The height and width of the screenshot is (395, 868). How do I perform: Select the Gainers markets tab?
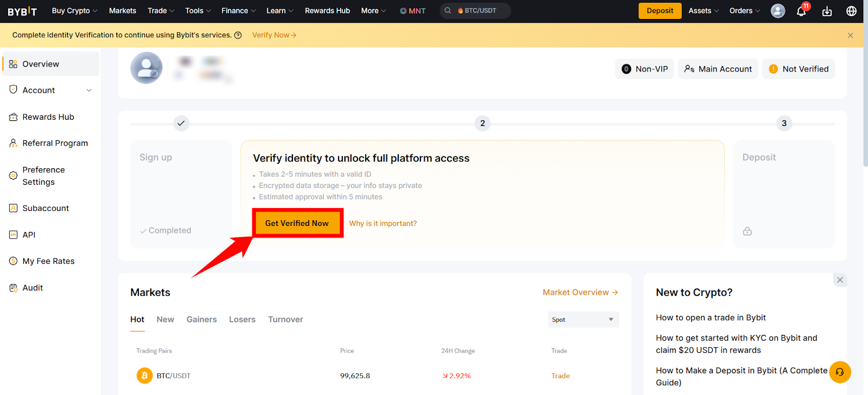pos(202,320)
